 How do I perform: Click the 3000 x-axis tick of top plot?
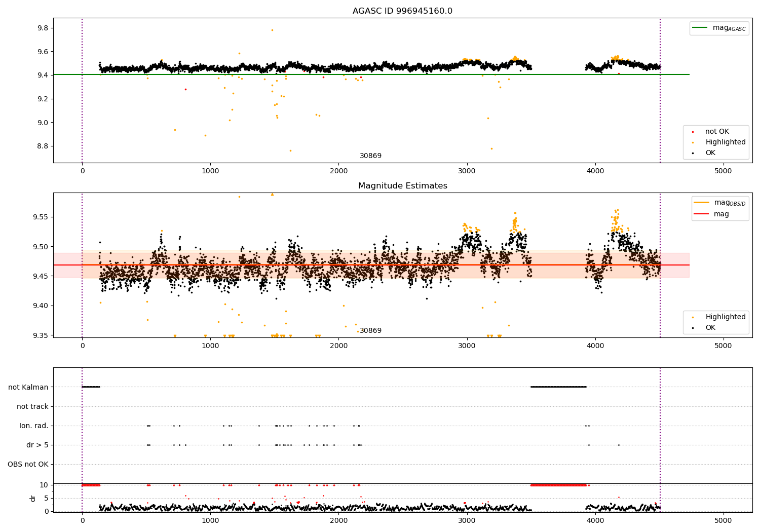tap(467, 171)
